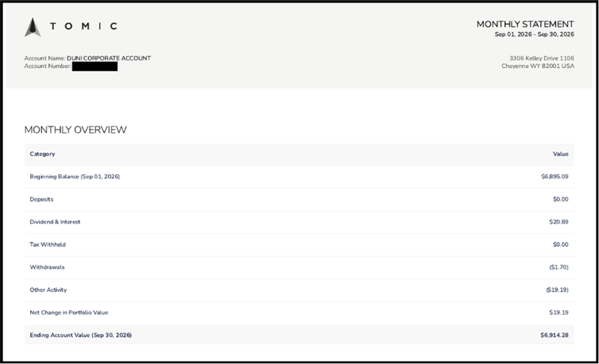Select the Other Activity row label

48,290
